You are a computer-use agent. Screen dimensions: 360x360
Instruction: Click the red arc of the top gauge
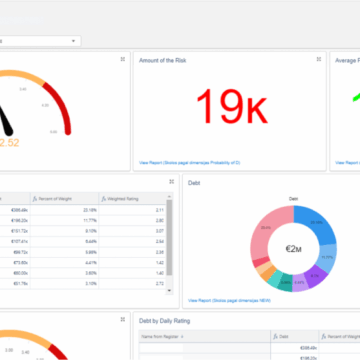tap(61, 106)
